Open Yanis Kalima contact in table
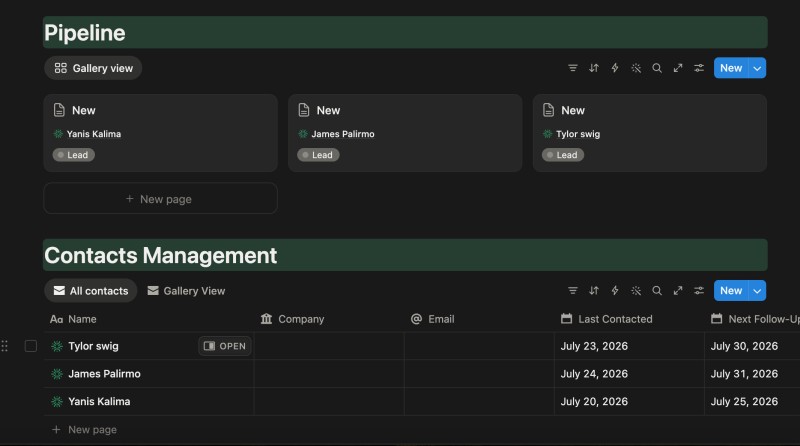Screen dimensions: 800x446 [x=99, y=402]
